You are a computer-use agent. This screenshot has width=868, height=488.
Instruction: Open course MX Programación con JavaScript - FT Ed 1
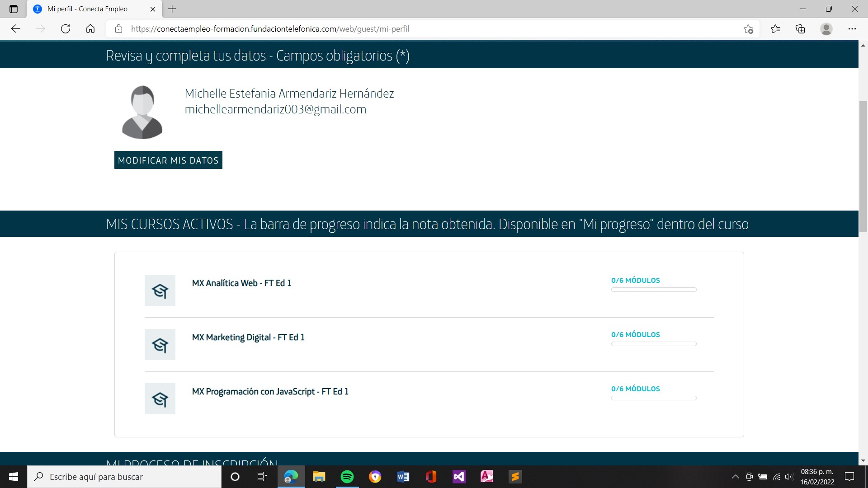(x=270, y=392)
